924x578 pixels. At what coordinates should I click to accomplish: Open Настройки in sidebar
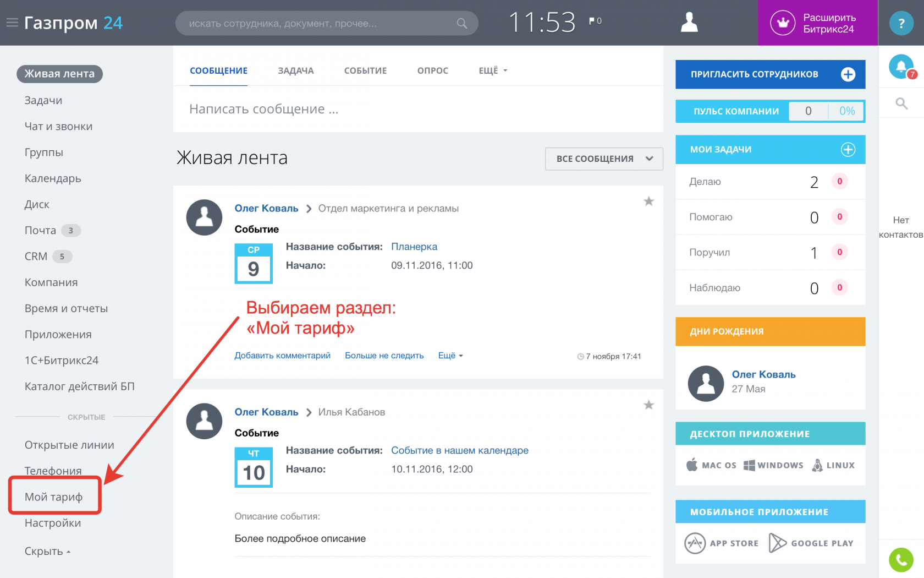click(53, 523)
